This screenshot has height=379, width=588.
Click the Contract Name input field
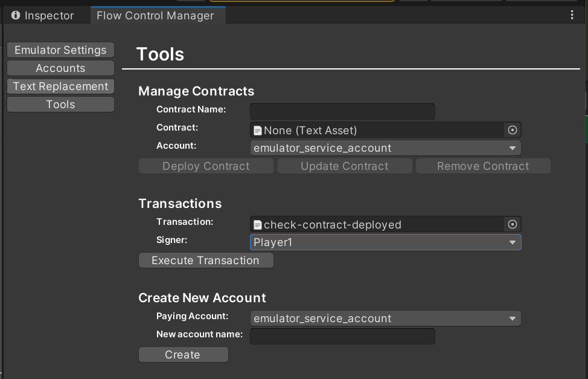[x=342, y=111]
